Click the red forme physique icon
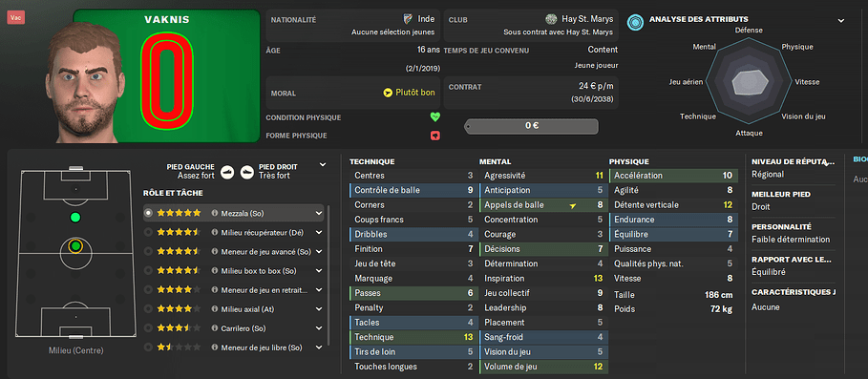 click(435, 136)
